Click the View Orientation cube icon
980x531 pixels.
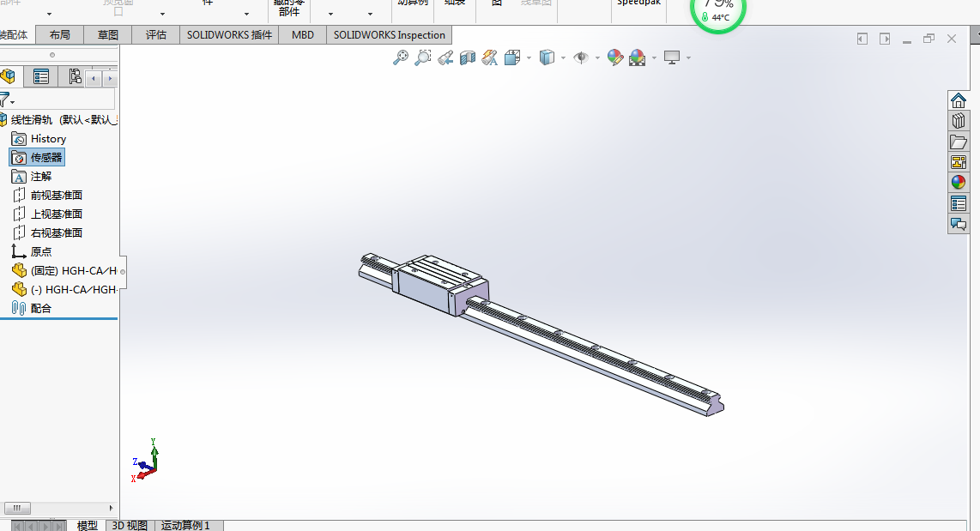coord(512,57)
